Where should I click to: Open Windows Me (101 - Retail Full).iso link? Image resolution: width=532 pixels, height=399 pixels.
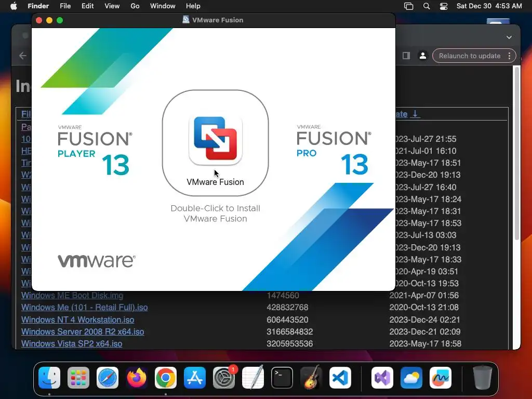click(85, 308)
